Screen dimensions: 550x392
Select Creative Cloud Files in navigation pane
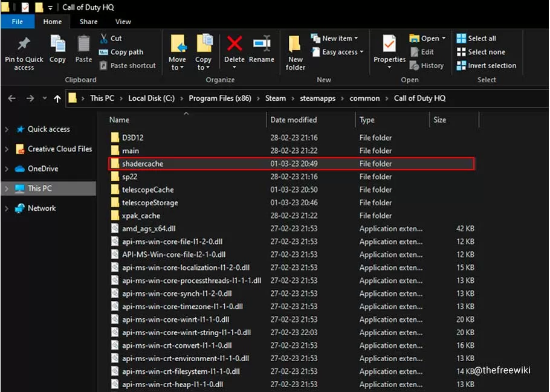click(x=60, y=149)
